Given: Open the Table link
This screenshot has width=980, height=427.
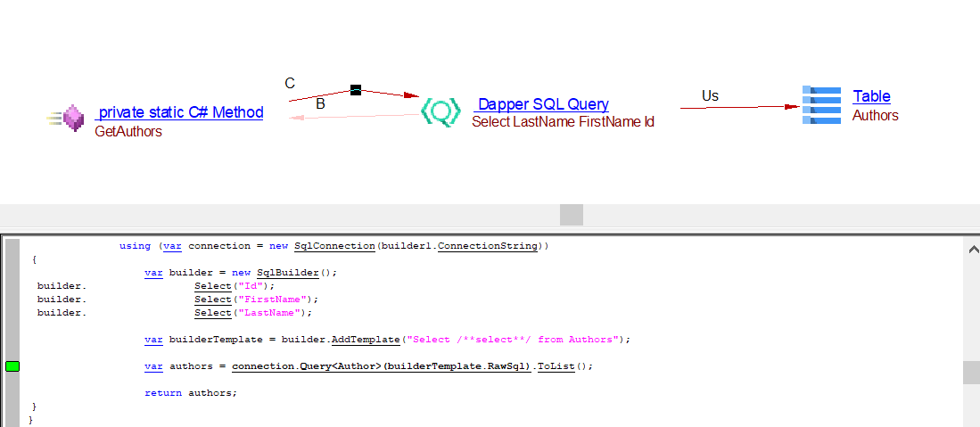Looking at the screenshot, I should click(x=871, y=96).
